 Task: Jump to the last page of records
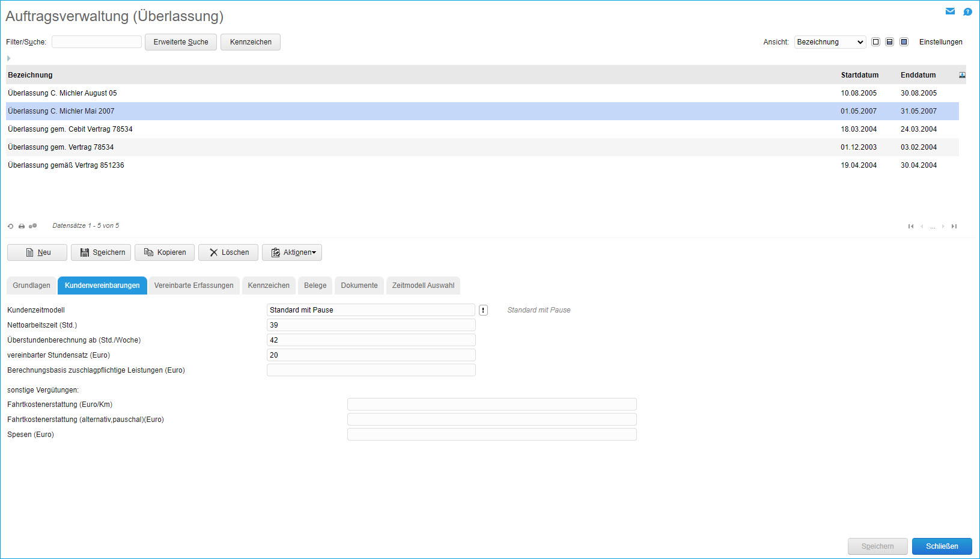[x=954, y=226]
